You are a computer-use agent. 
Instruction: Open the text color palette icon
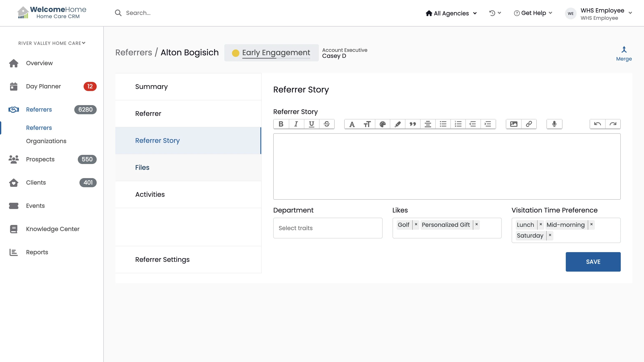coord(383,124)
